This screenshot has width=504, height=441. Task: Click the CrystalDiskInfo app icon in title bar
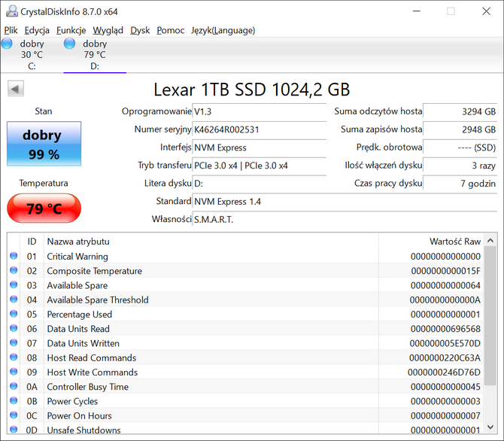click(x=12, y=11)
